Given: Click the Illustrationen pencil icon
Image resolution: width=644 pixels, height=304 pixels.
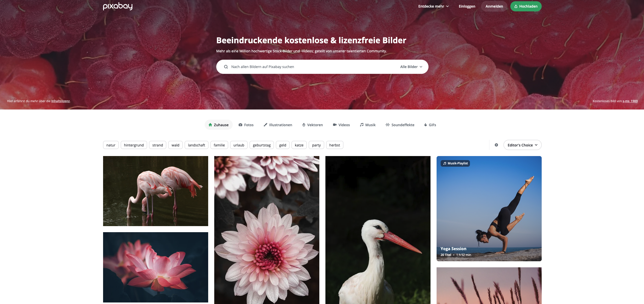Looking at the screenshot, I should (265, 125).
